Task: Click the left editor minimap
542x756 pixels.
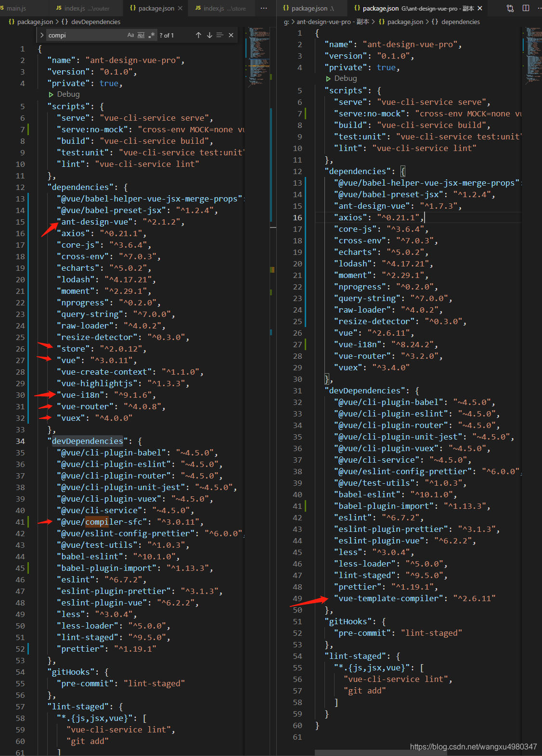Action: click(258, 58)
